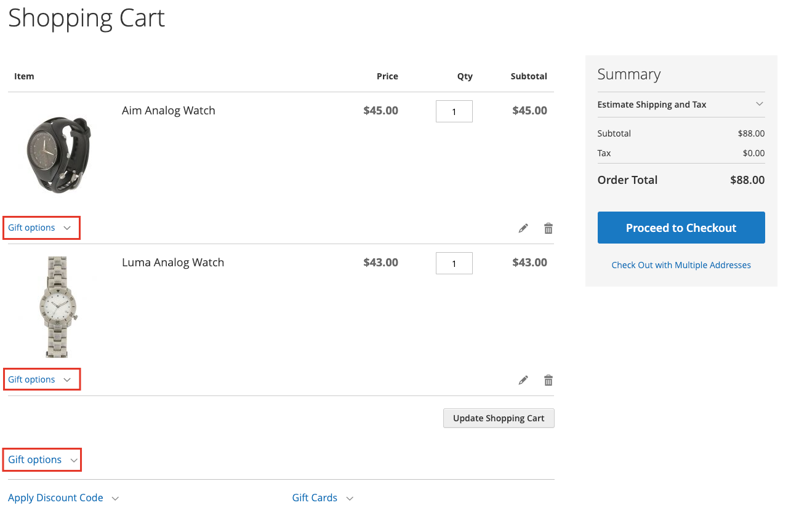This screenshot has height=532, width=799.
Task: Expand the Gift Cards section
Action: [315, 498]
